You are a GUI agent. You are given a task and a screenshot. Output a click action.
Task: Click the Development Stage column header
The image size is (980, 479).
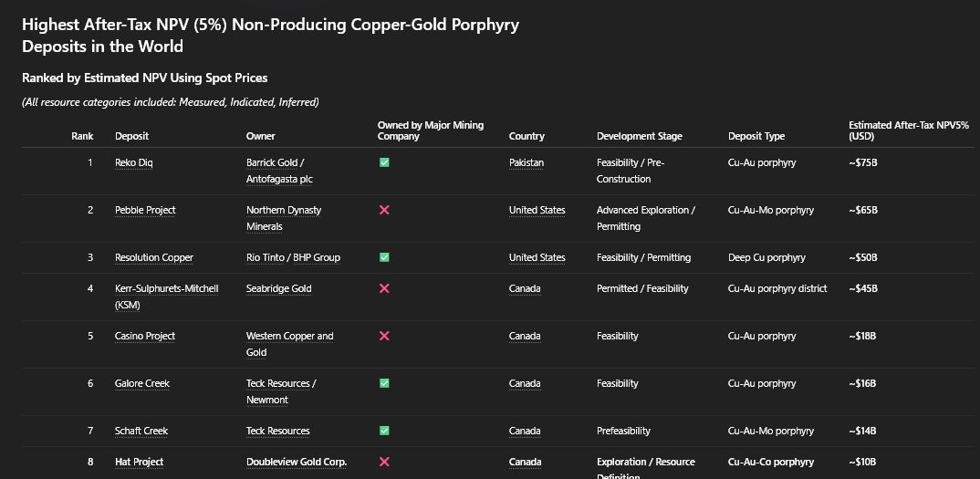pyautogui.click(x=639, y=136)
